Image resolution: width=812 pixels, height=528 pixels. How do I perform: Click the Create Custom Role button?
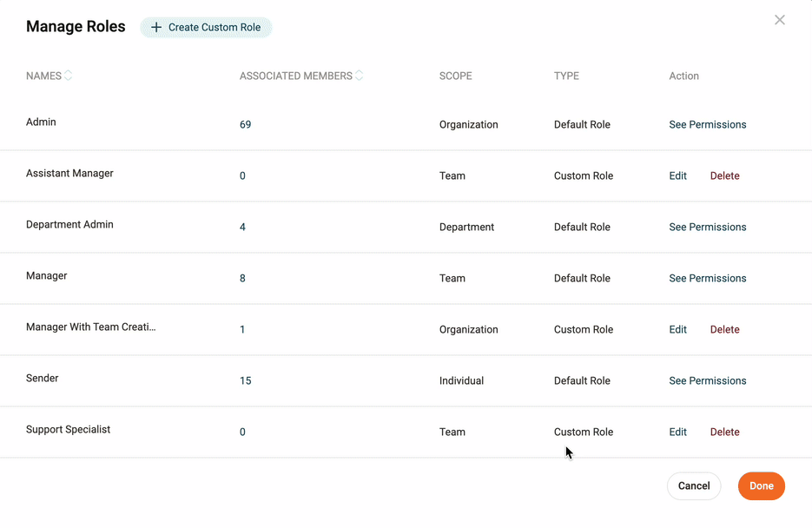click(x=206, y=28)
